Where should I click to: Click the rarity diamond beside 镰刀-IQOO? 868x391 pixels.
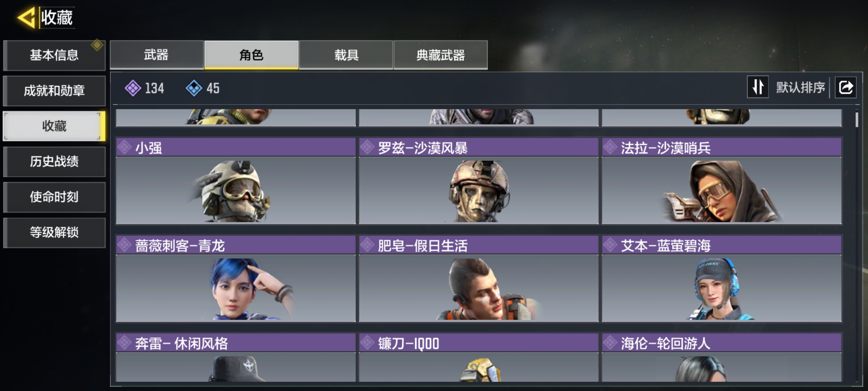[x=367, y=342]
